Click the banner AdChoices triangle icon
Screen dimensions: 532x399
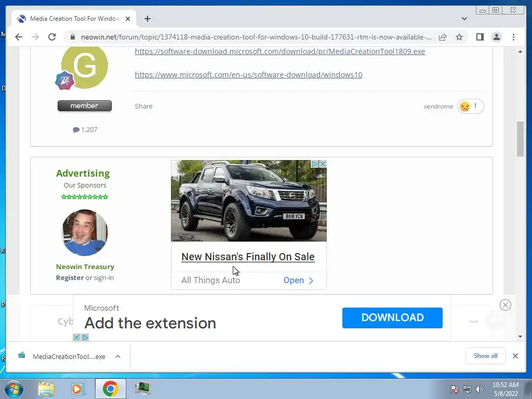85,337
